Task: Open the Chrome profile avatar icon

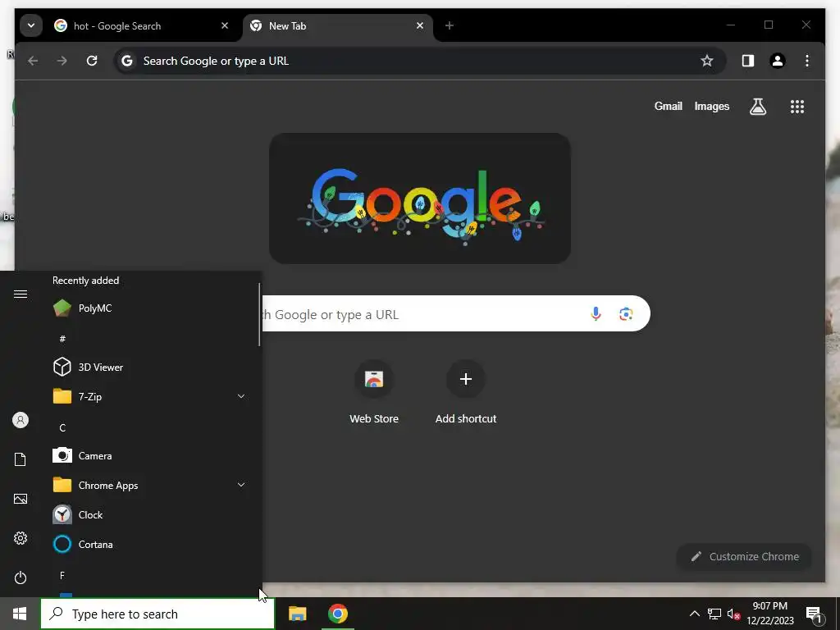Action: point(778,61)
